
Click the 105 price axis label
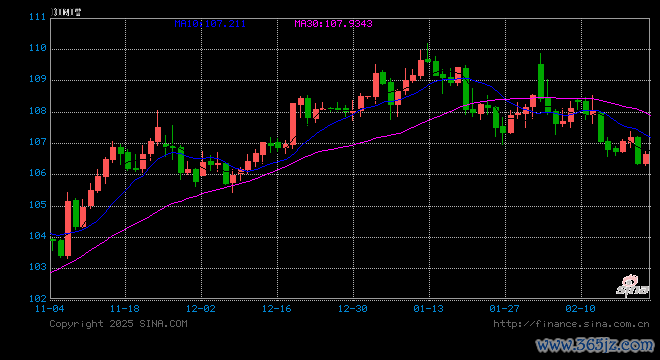click(37, 205)
